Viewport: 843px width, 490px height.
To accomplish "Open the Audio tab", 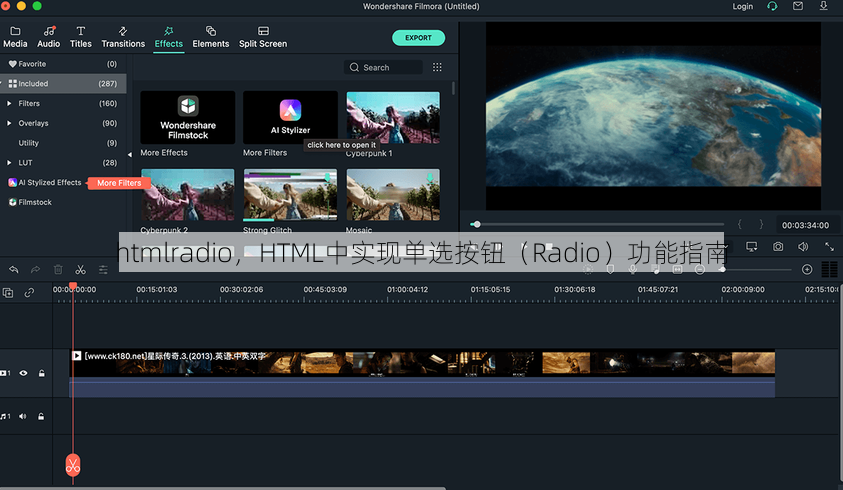I will pyautogui.click(x=48, y=37).
